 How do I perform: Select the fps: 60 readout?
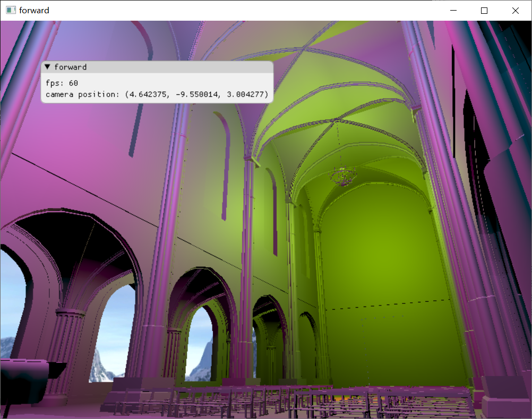(x=62, y=83)
